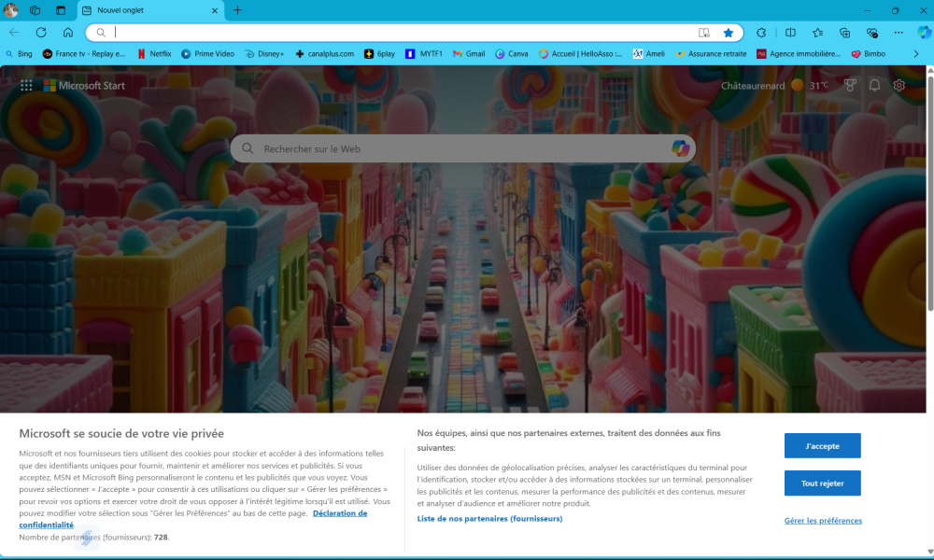Open the Edge three-dots settings menu

coord(899,33)
